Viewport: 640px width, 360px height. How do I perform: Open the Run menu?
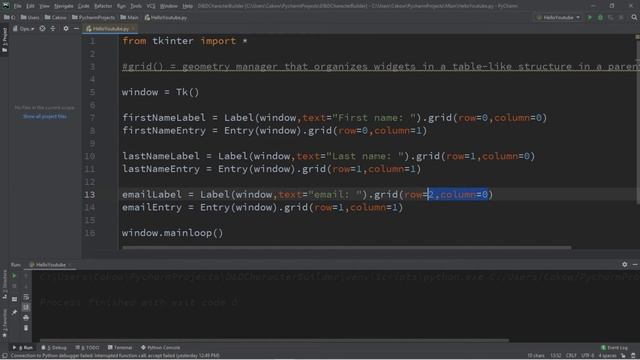tap(121, 6)
